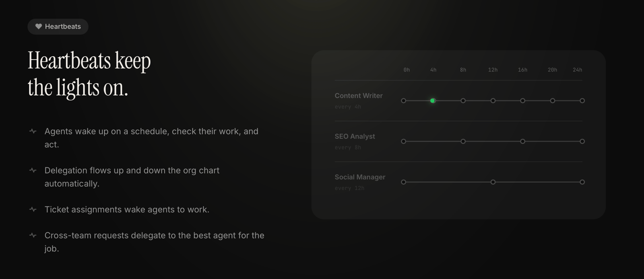The height and width of the screenshot is (279, 644).
Task: Click the pulse icon next to "Delegation flows"
Action: tap(33, 170)
